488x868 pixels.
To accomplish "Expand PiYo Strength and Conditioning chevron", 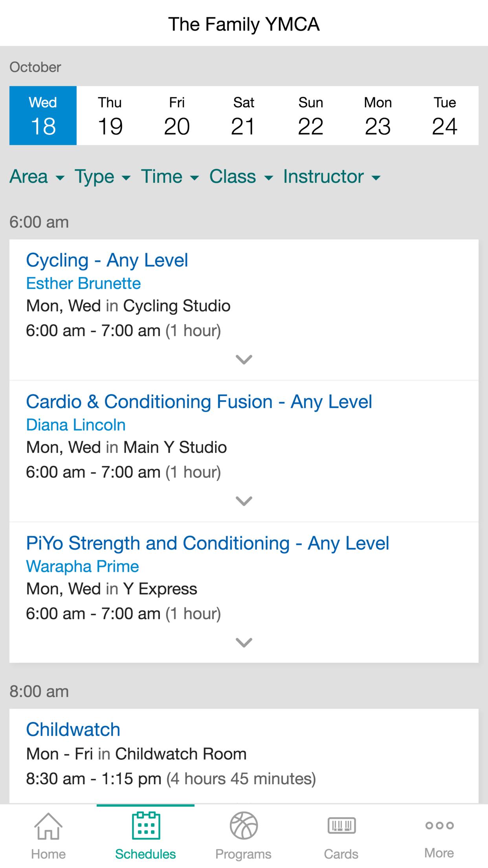I will pyautogui.click(x=244, y=642).
